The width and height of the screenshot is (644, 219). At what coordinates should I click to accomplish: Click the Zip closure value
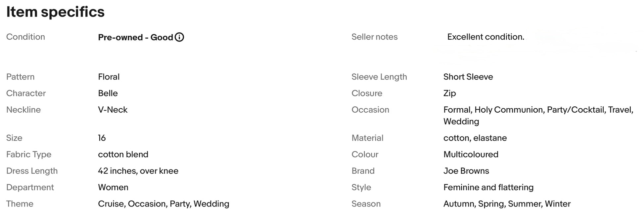click(449, 93)
